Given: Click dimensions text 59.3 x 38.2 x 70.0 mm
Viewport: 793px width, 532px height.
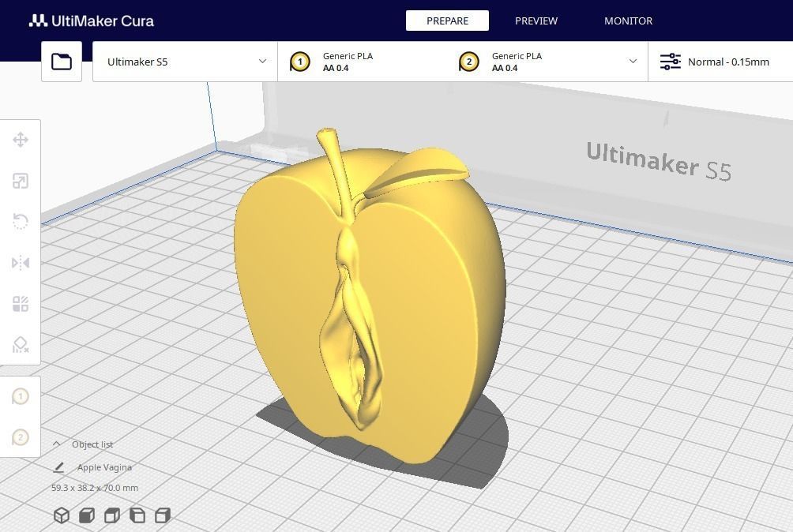Looking at the screenshot, I should [95, 488].
